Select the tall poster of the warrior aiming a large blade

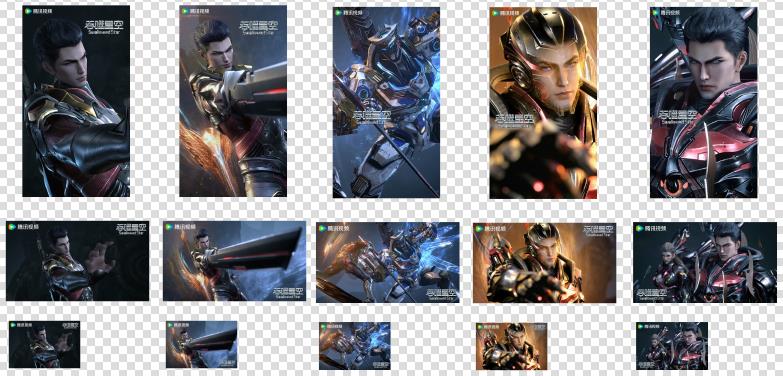pos(233,101)
